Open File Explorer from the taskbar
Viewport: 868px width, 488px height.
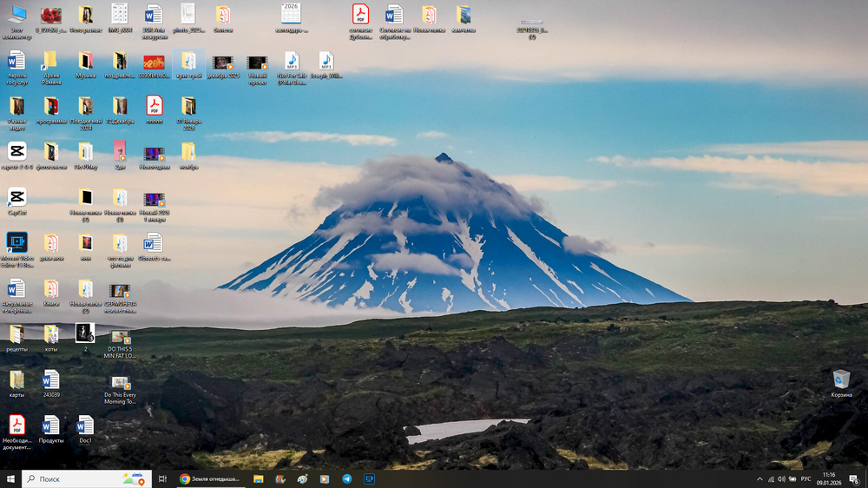pyautogui.click(x=258, y=478)
